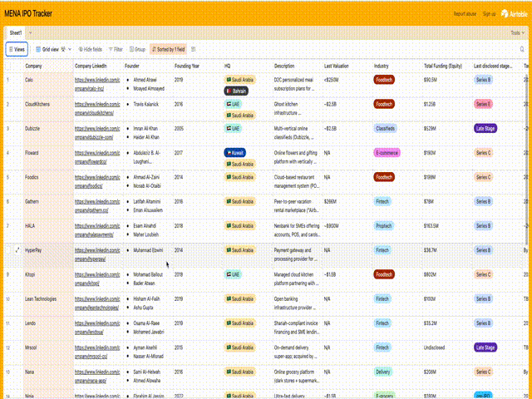
Task: Click the Classifieds tag in Dubizzle row
Action: click(385, 128)
